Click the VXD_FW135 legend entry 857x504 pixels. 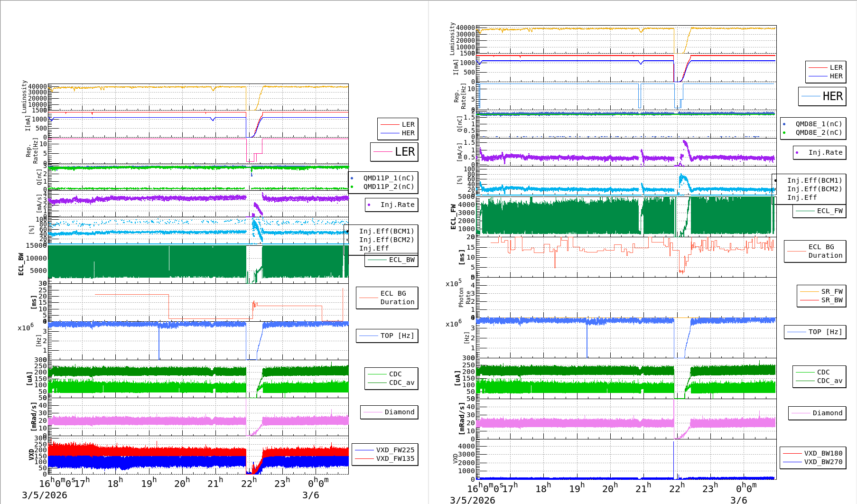[x=395, y=458]
